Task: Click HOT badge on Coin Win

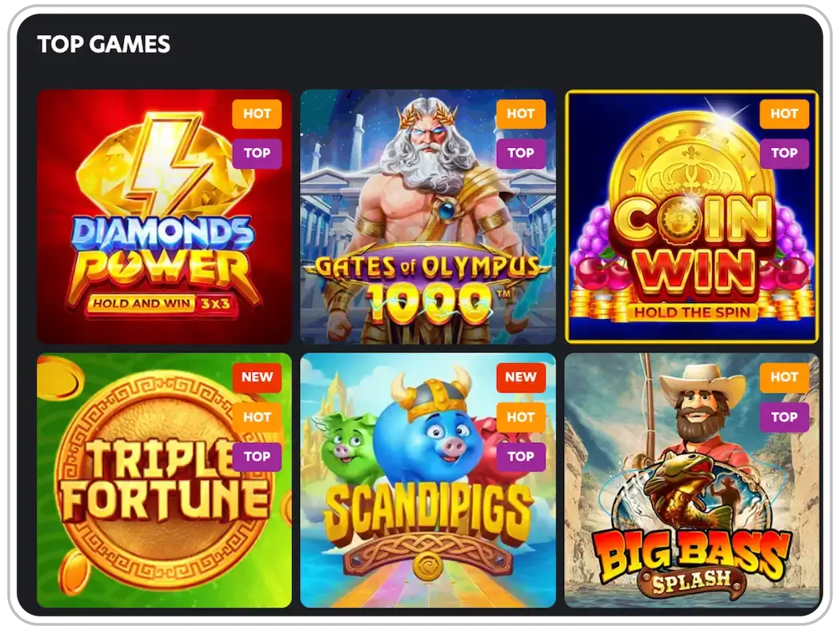Action: 784,114
